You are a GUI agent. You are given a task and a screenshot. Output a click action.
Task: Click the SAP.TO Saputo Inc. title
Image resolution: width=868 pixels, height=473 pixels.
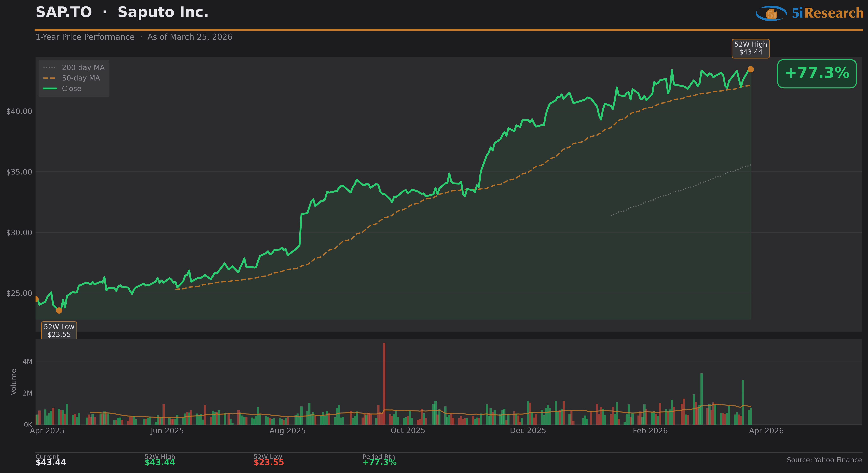(x=122, y=13)
